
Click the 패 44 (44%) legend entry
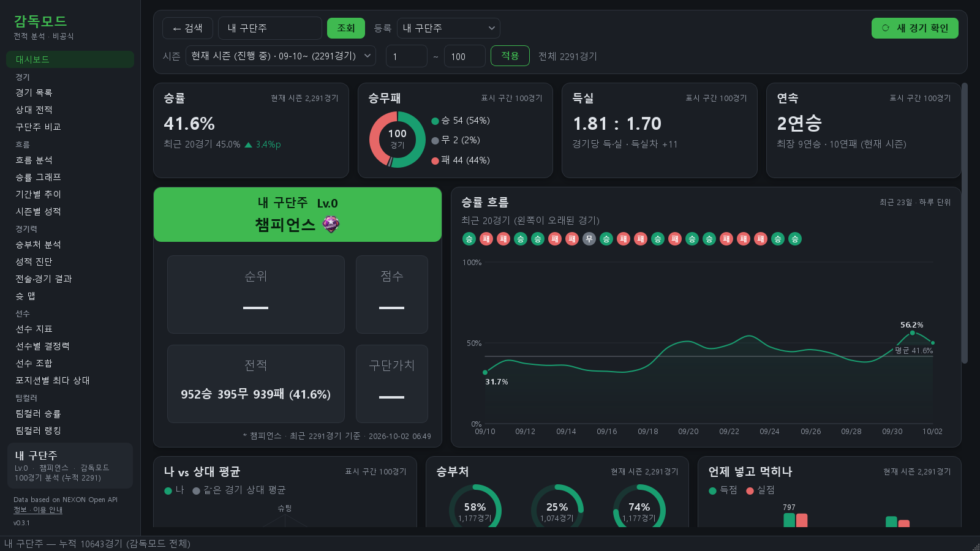461,160
